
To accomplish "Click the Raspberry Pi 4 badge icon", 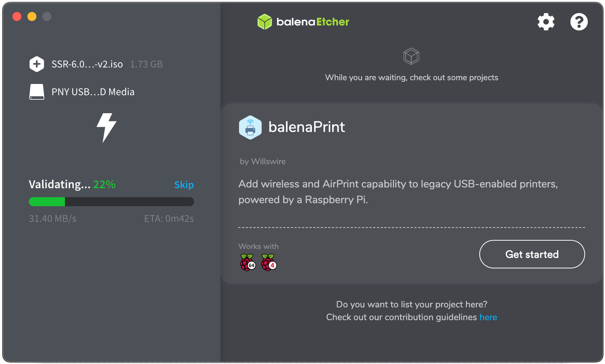I will [269, 262].
